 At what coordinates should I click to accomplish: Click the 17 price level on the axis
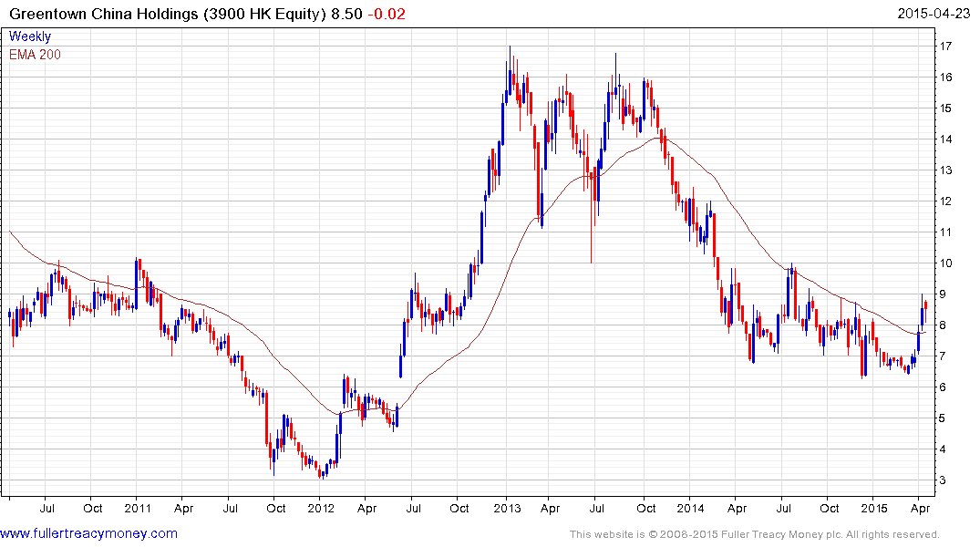pos(947,46)
